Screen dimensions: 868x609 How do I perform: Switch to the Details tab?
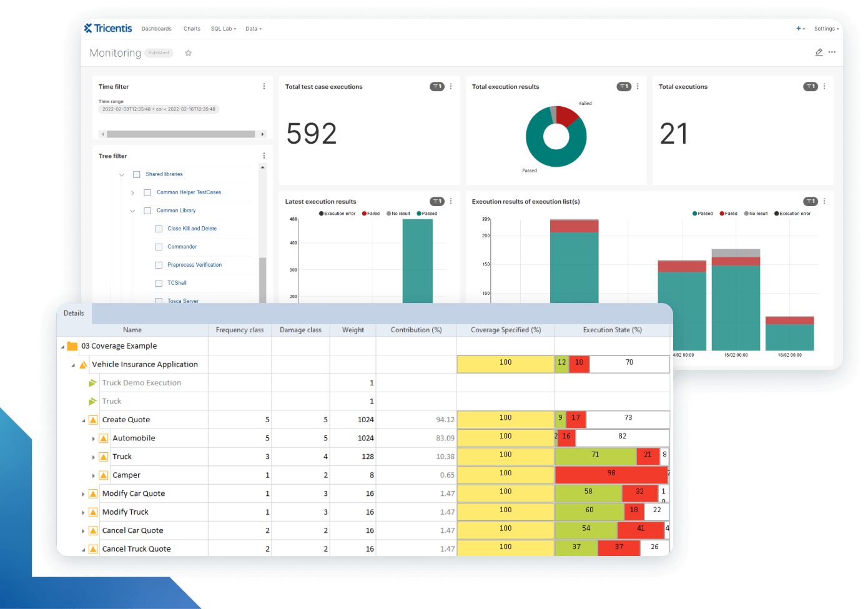pyautogui.click(x=74, y=314)
